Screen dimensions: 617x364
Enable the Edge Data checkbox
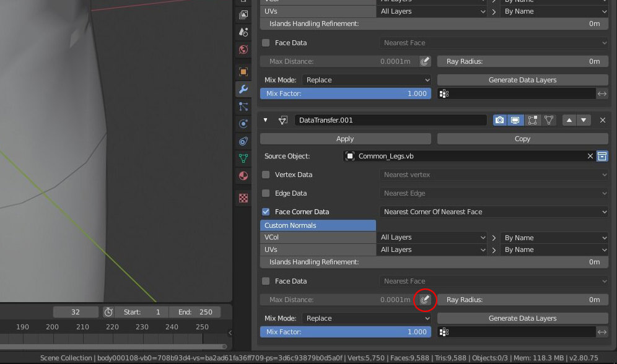(x=266, y=193)
